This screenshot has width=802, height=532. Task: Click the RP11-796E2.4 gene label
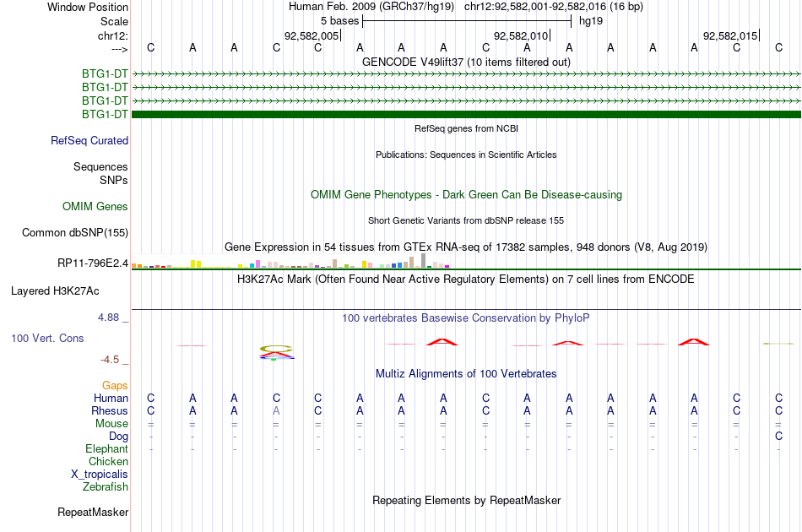tap(93, 263)
